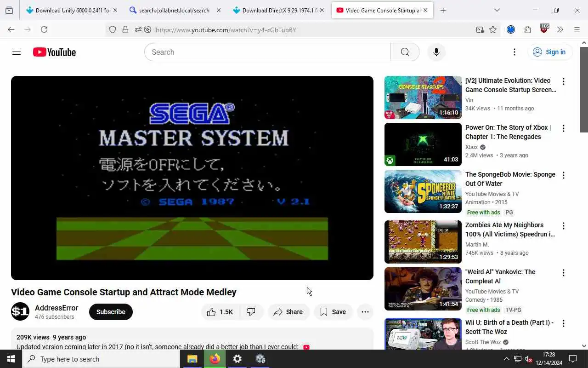Open Windows Start menu

tap(11, 359)
